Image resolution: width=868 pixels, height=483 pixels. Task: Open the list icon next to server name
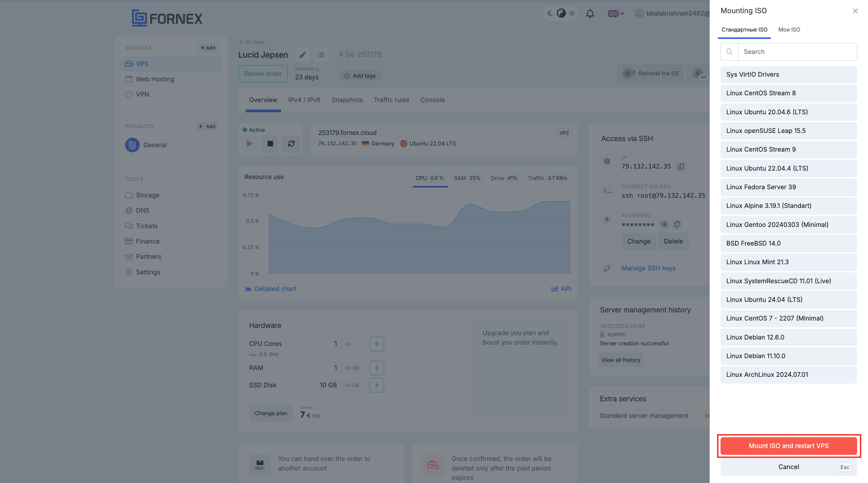[x=321, y=55]
